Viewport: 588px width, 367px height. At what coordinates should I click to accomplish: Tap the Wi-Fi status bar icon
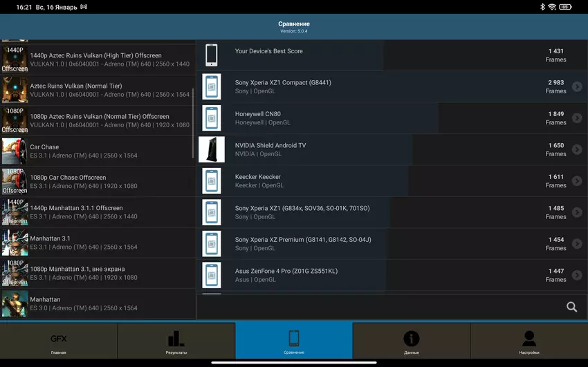552,7
